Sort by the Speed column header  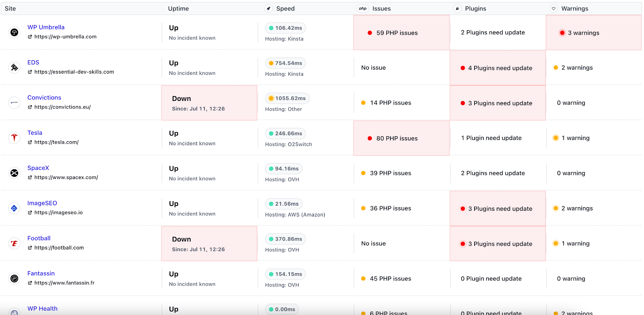(x=285, y=8)
